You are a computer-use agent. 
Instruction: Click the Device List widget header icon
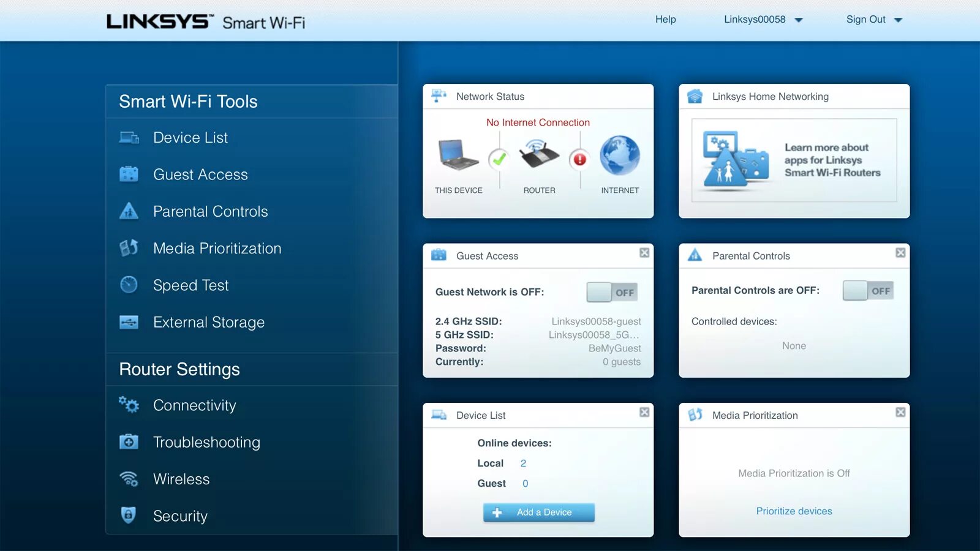point(439,415)
